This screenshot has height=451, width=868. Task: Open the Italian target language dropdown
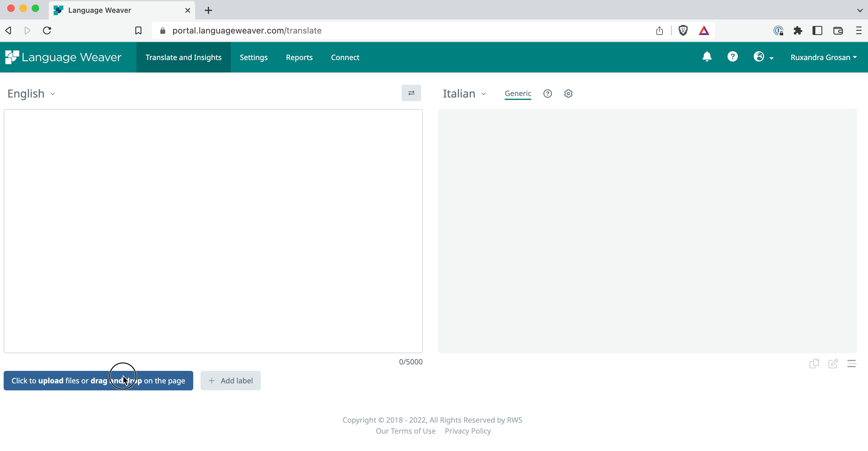465,94
